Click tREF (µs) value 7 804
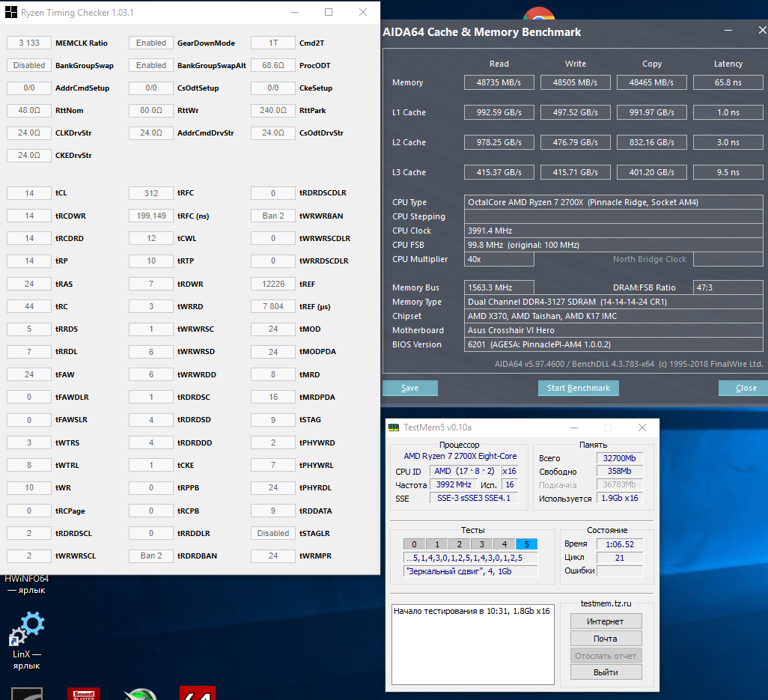The height and width of the screenshot is (700, 768). point(272,306)
